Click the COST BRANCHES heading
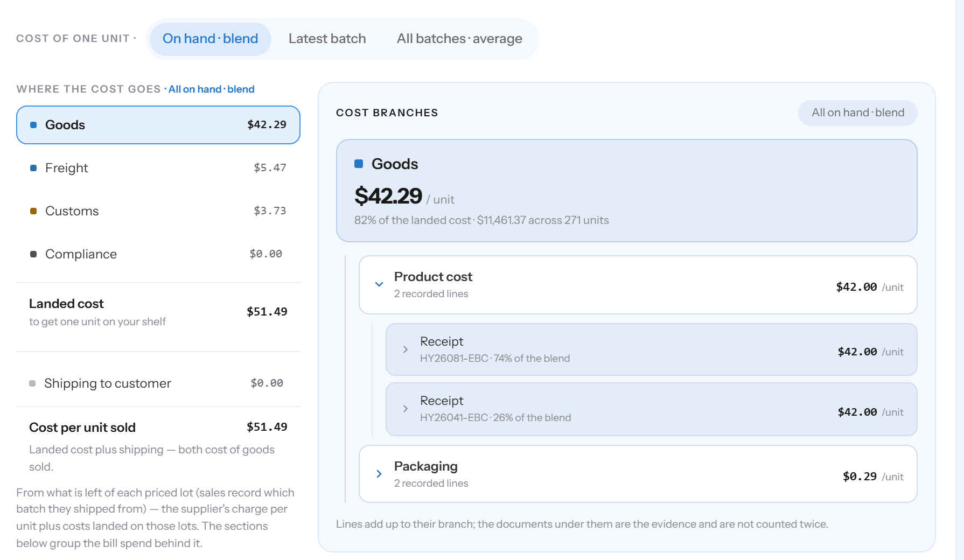Screen dimensions: 964x560 pos(387,113)
